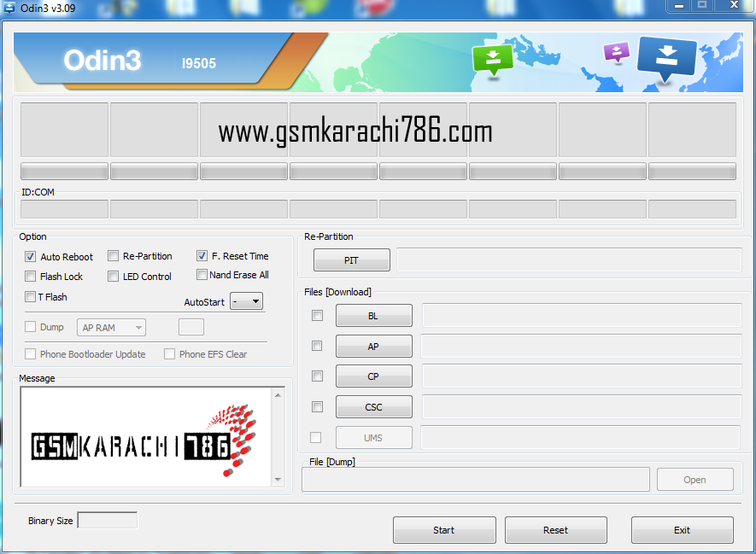Click the CSC file button

[373, 407]
